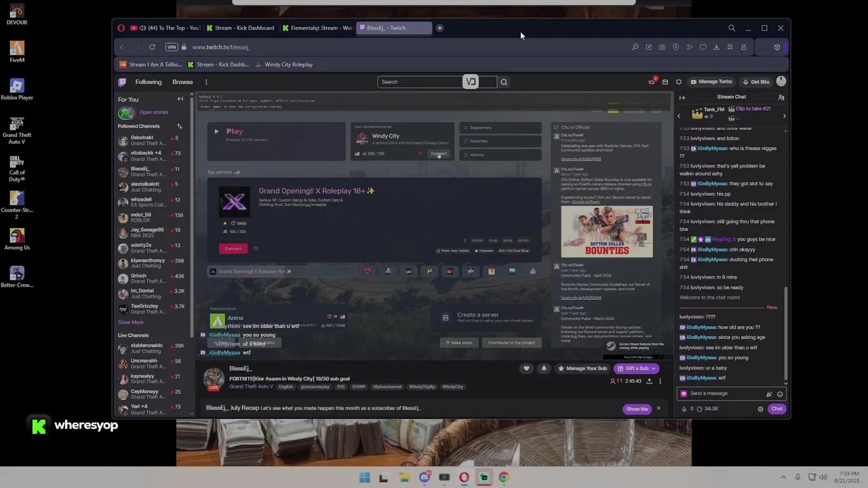The image size is (868, 488).
Task: Switch to the To The Top YouTube tab
Action: click(x=167, y=28)
